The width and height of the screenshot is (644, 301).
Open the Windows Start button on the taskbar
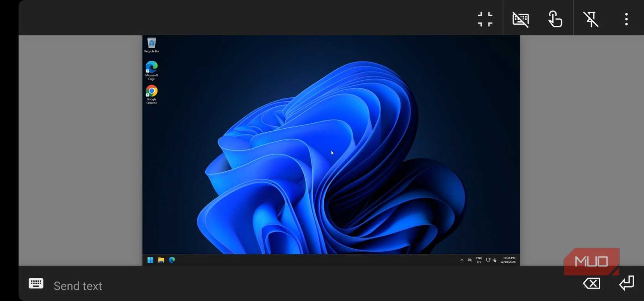click(x=150, y=260)
